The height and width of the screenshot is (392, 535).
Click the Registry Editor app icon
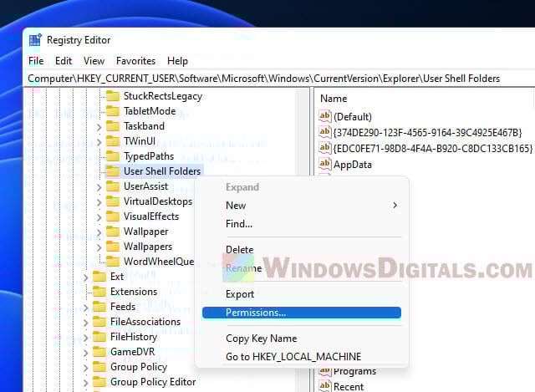(x=35, y=40)
